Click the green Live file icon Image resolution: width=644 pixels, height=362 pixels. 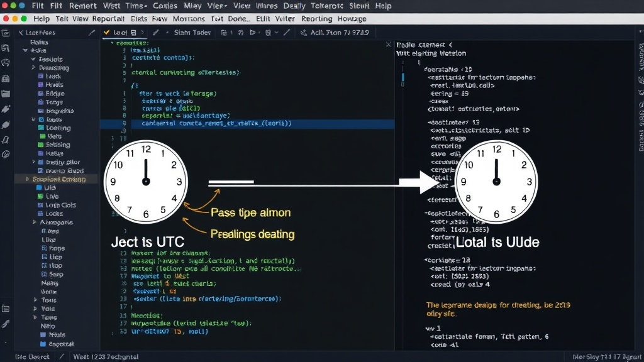[x=40, y=196]
